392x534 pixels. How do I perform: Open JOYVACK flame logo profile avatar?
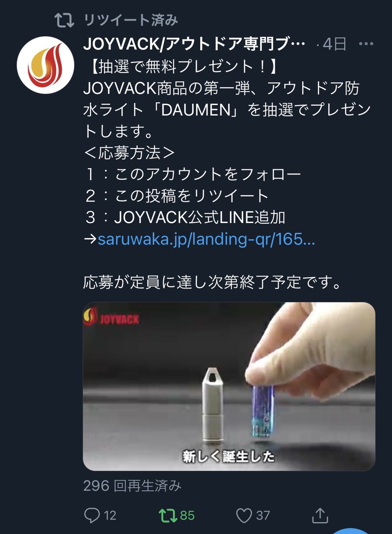coord(45,65)
